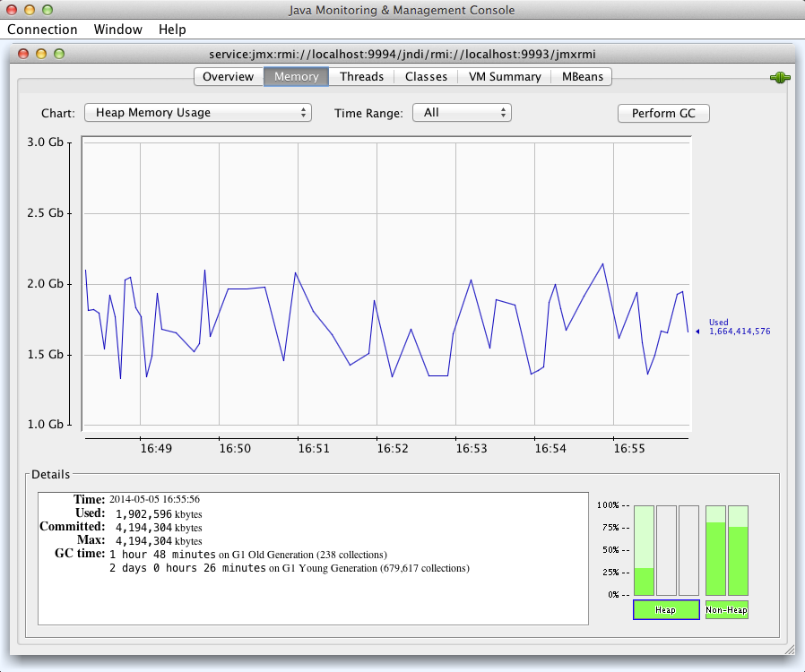Click the Used value 1,902,596 kbytes
Image resolution: width=805 pixels, height=672 pixels.
pos(159,514)
